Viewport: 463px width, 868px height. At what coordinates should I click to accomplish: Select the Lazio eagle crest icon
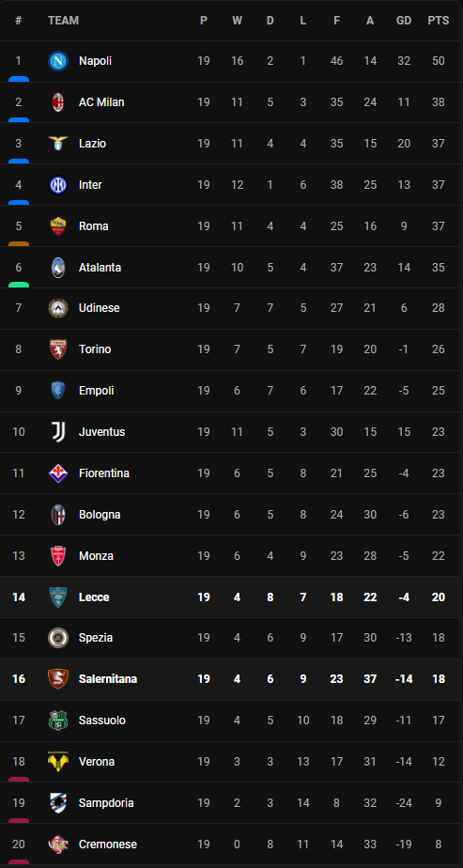pos(58,144)
